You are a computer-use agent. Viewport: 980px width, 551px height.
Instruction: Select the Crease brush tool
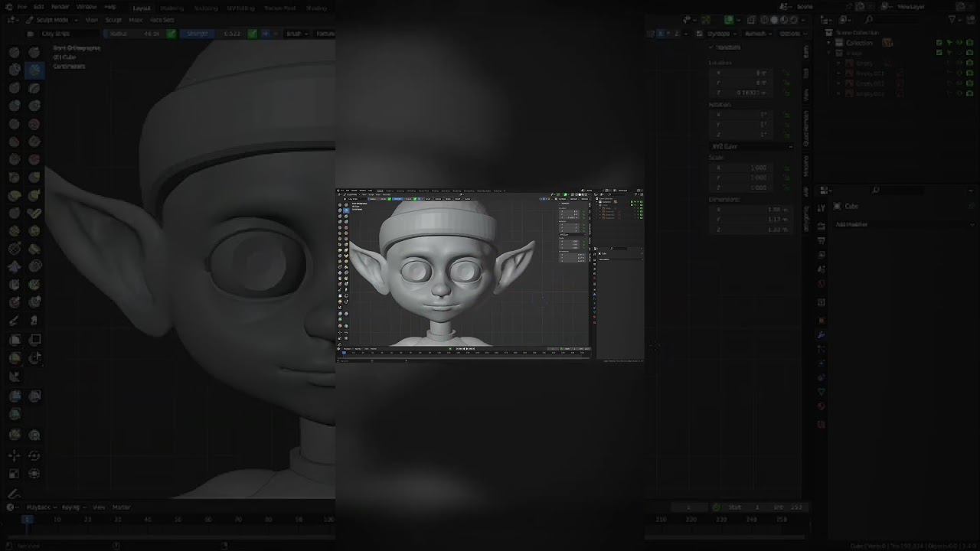[x=15, y=124]
